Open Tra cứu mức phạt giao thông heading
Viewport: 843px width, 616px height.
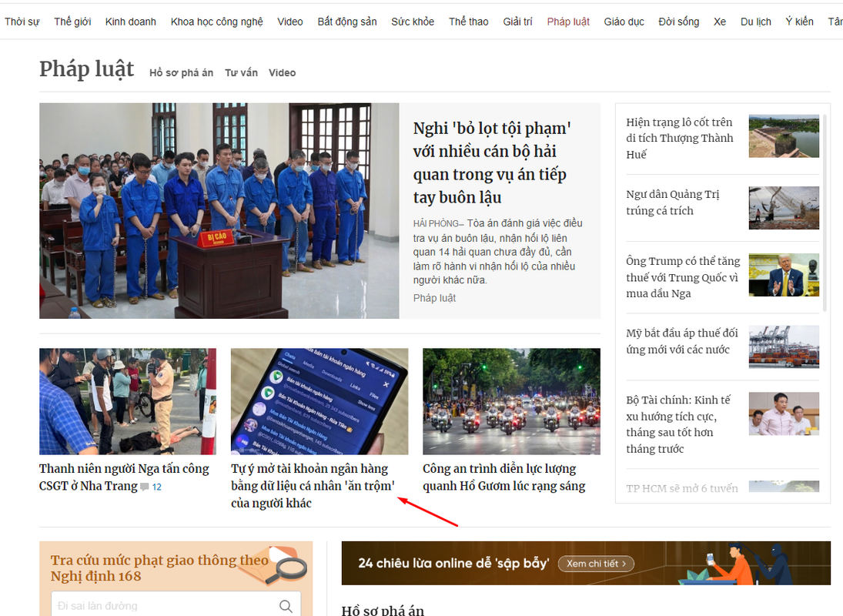(x=159, y=567)
